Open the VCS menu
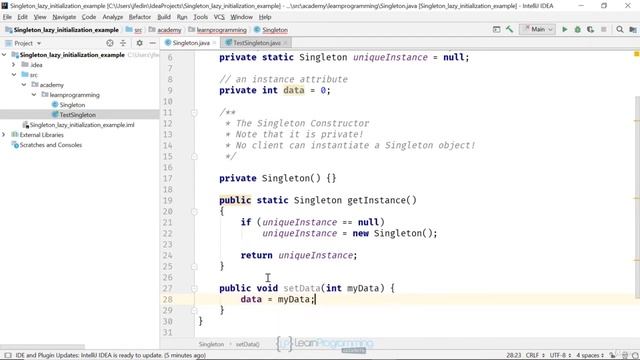The image size is (640, 360). 219,17
